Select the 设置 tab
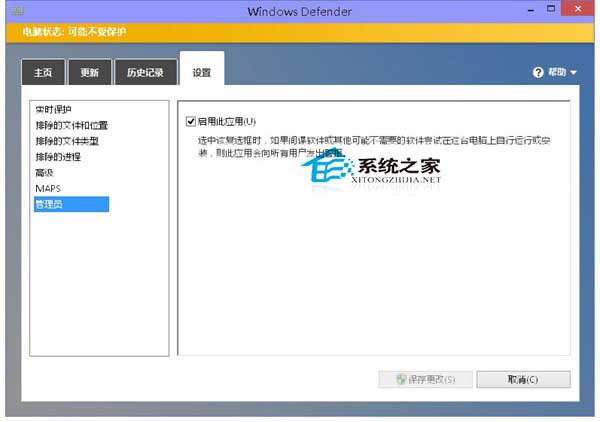The image size is (600, 422). pyautogui.click(x=202, y=71)
